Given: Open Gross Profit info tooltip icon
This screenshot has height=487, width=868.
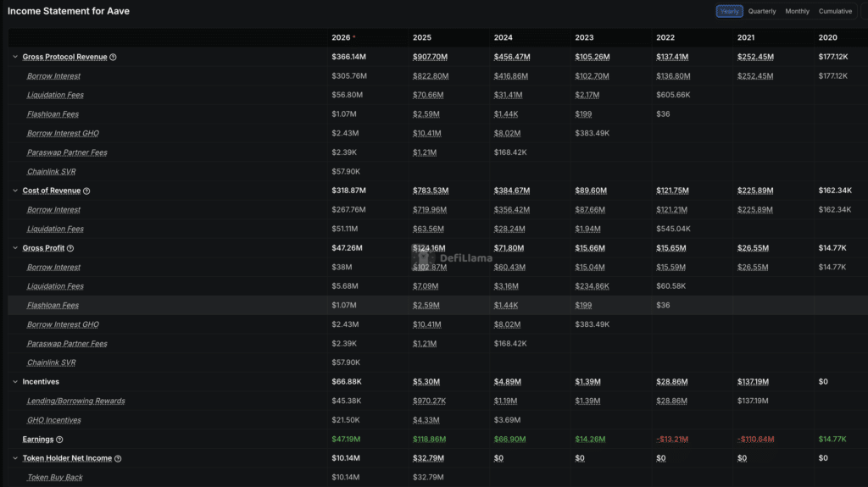Looking at the screenshot, I should pos(70,248).
